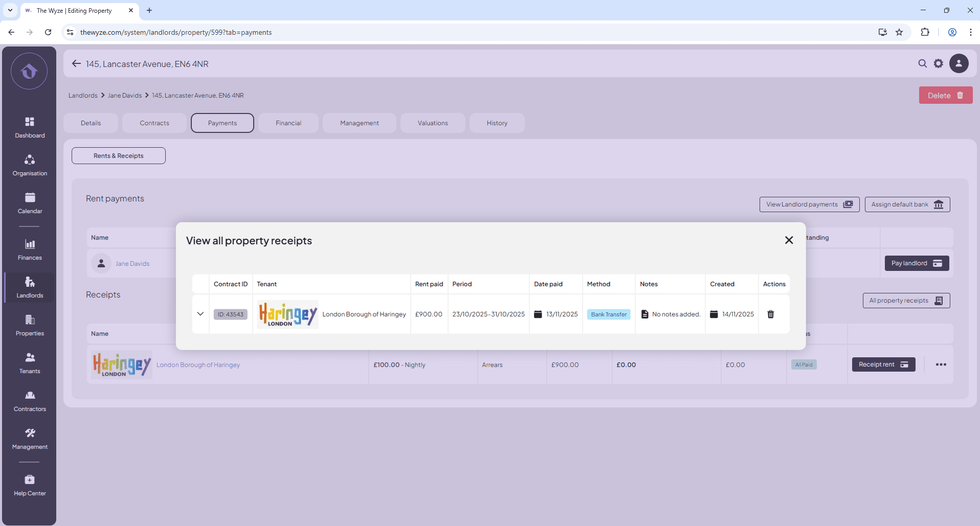Go back using the header arrow
Viewport: 980px width, 526px height.
click(76, 64)
